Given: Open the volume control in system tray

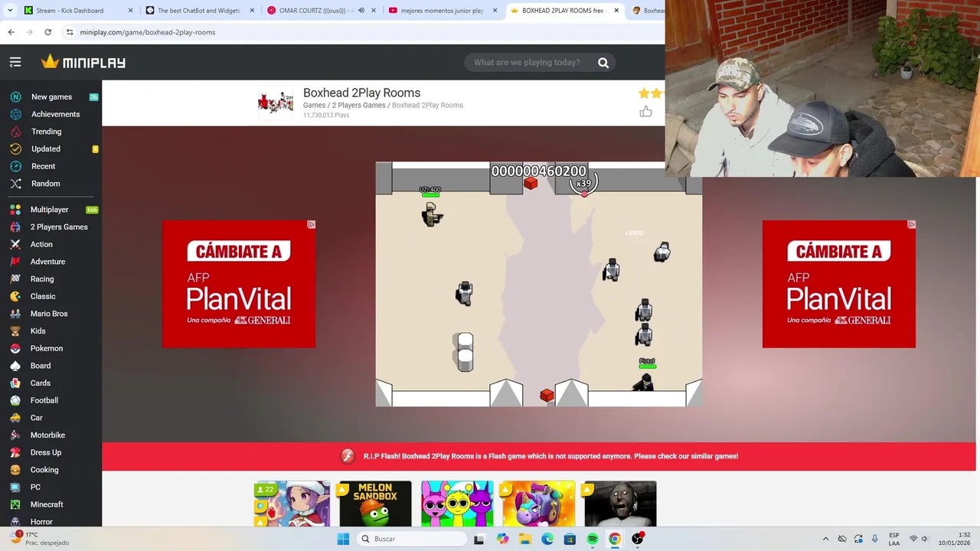Looking at the screenshot, I should (x=925, y=539).
